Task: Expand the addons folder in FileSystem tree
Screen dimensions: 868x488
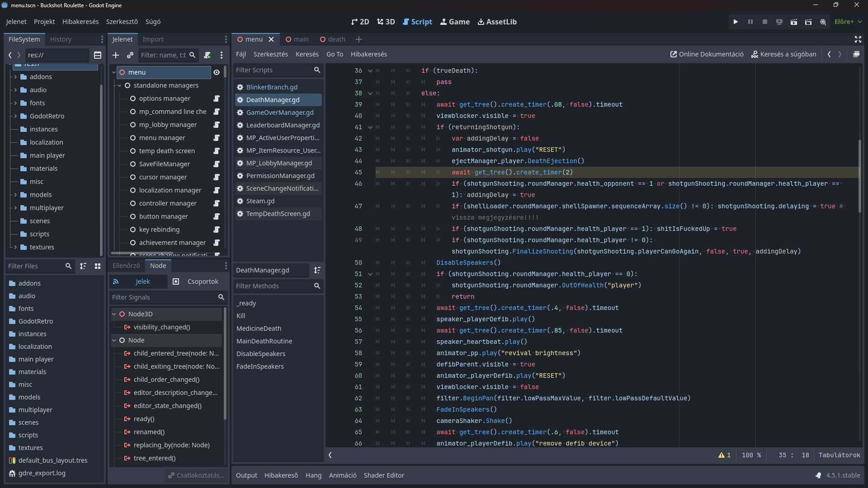Action: pyautogui.click(x=15, y=77)
